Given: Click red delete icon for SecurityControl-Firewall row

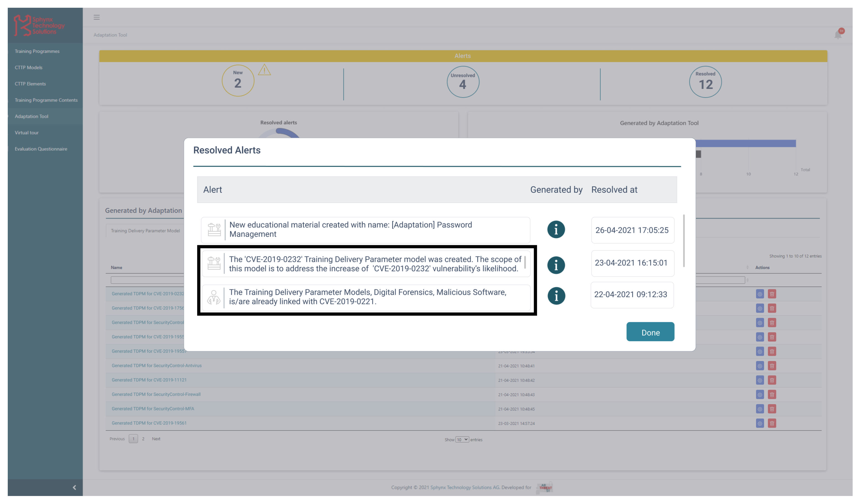Looking at the screenshot, I should (772, 394).
